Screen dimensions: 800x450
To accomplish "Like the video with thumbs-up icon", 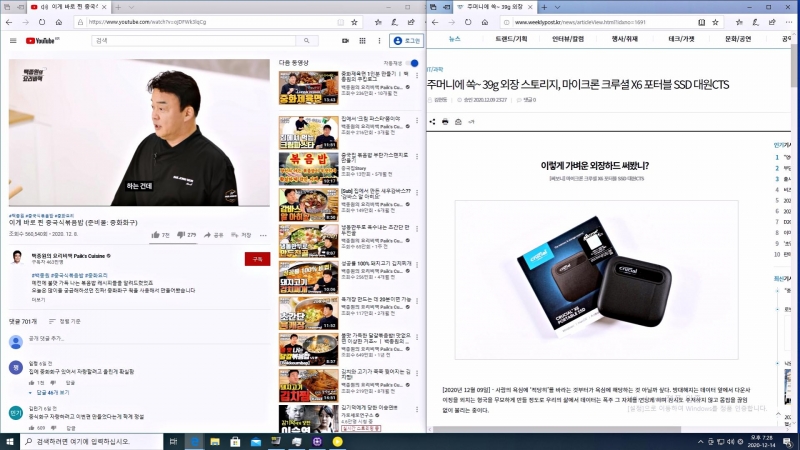I will [155, 235].
